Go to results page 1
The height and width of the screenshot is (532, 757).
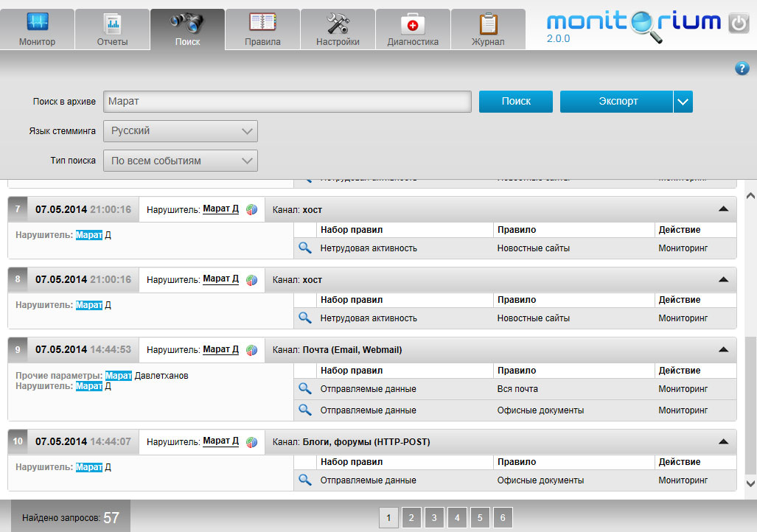[388, 517]
